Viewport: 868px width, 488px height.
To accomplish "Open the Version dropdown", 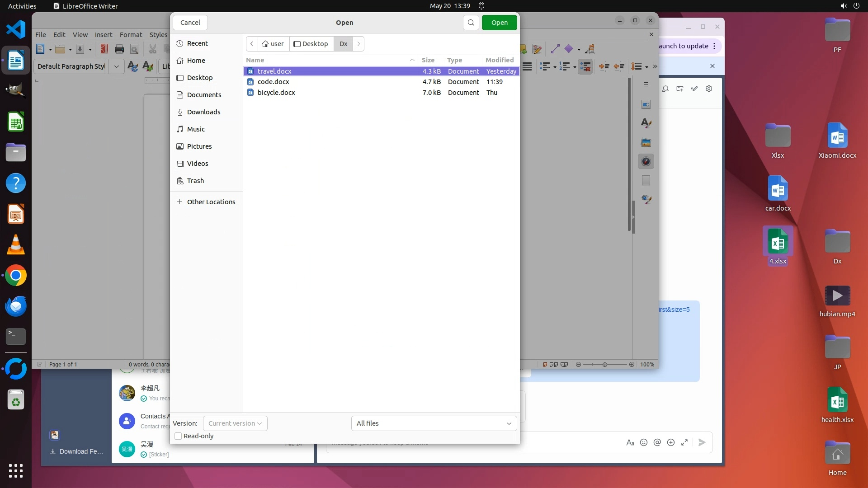I will 235,423.
